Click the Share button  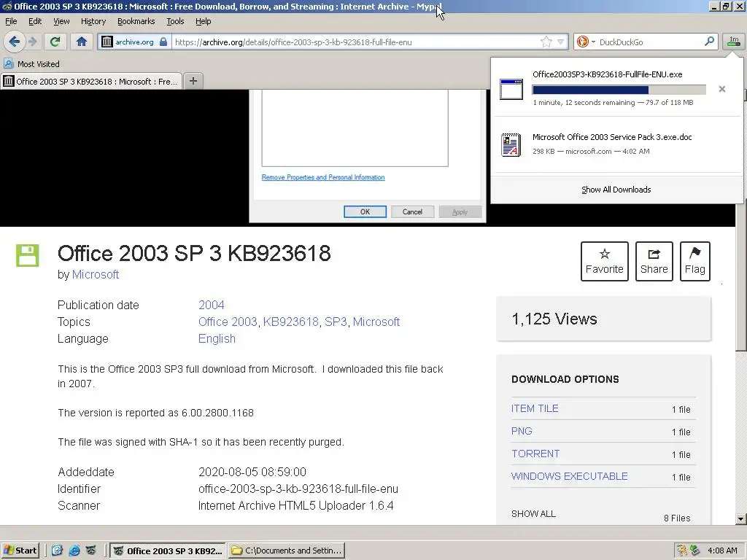(654, 262)
